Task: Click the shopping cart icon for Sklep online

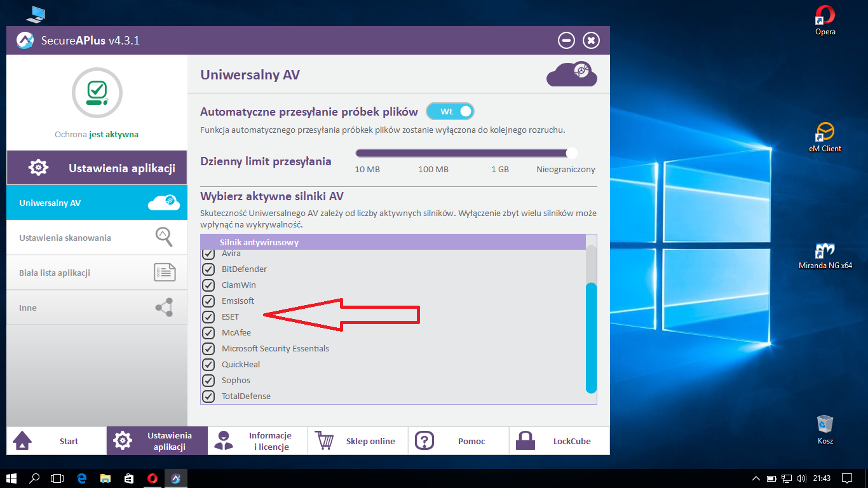Action: click(325, 440)
